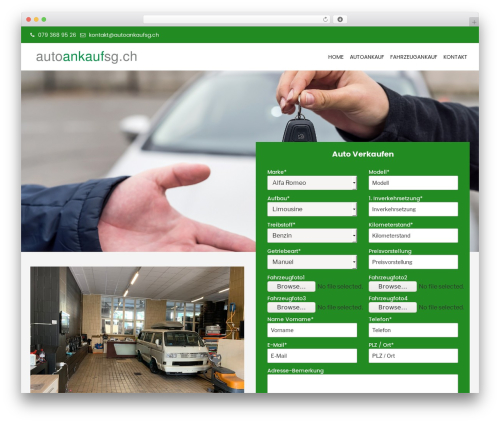Click the PLZ / Ort input field

point(413,356)
